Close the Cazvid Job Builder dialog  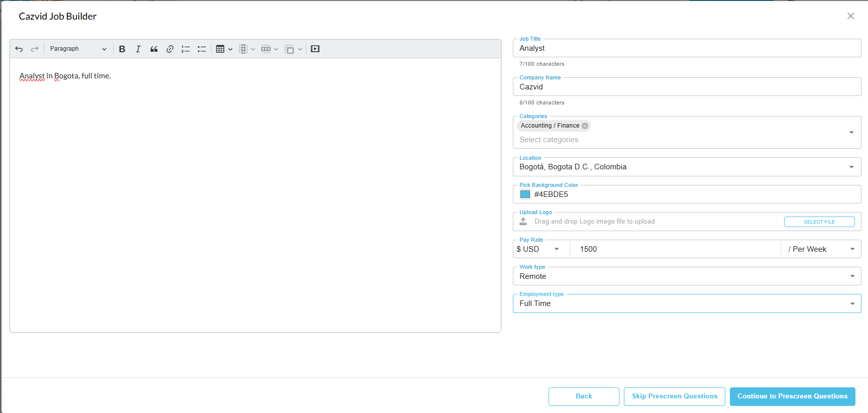click(850, 16)
